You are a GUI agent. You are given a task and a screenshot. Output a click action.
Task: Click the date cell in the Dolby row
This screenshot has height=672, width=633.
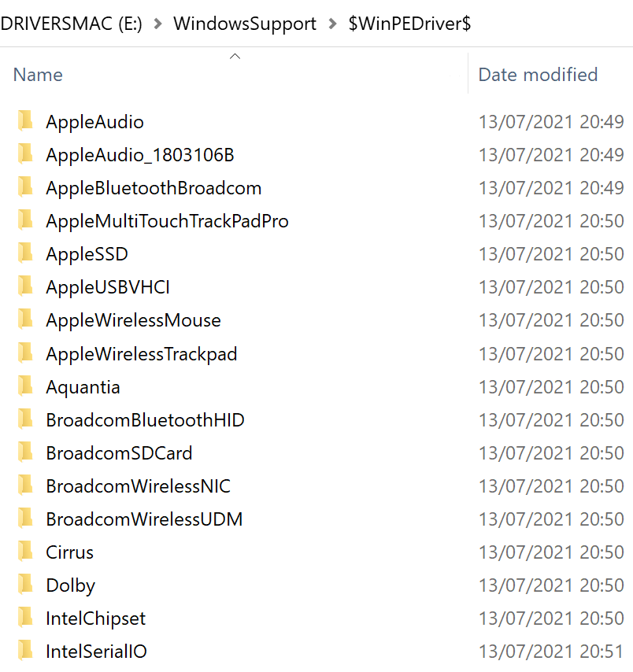(x=551, y=585)
